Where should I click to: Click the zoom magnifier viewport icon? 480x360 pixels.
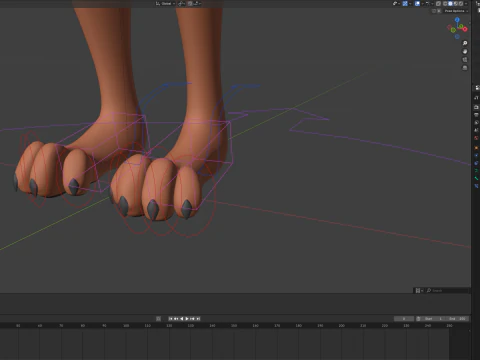pyautogui.click(x=465, y=43)
